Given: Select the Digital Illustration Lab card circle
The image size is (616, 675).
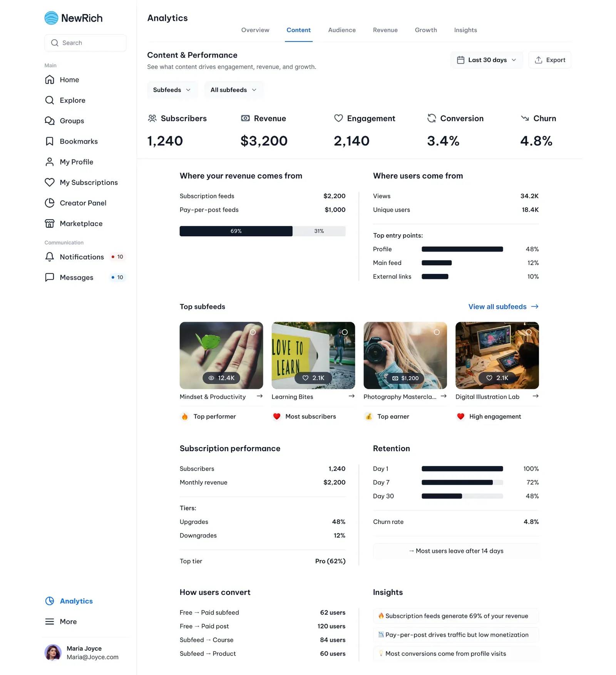Looking at the screenshot, I should [x=529, y=332].
